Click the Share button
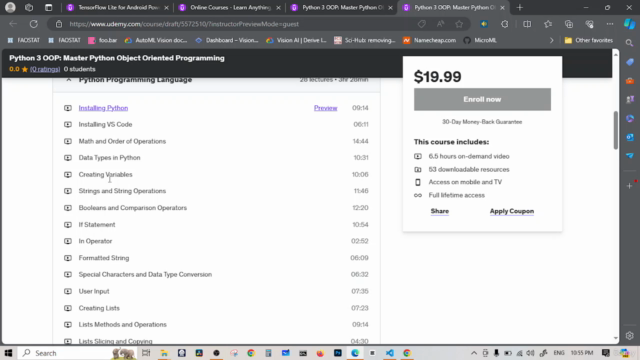 pos(440,211)
